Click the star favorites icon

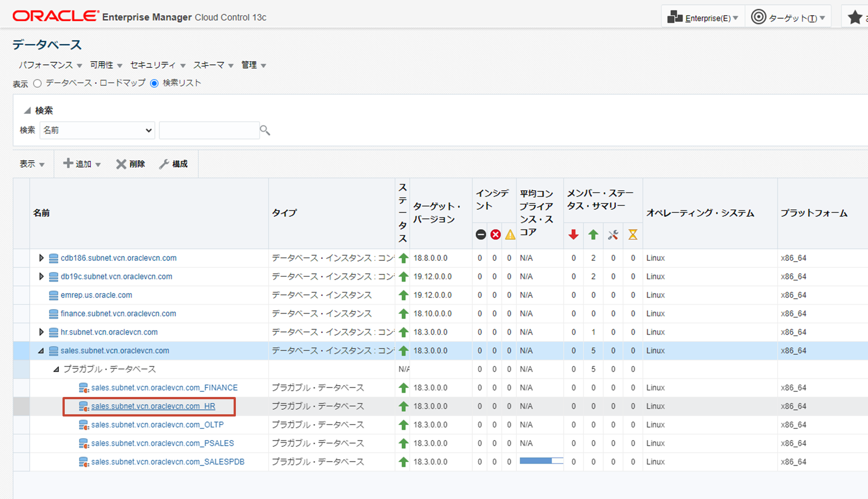(x=854, y=17)
